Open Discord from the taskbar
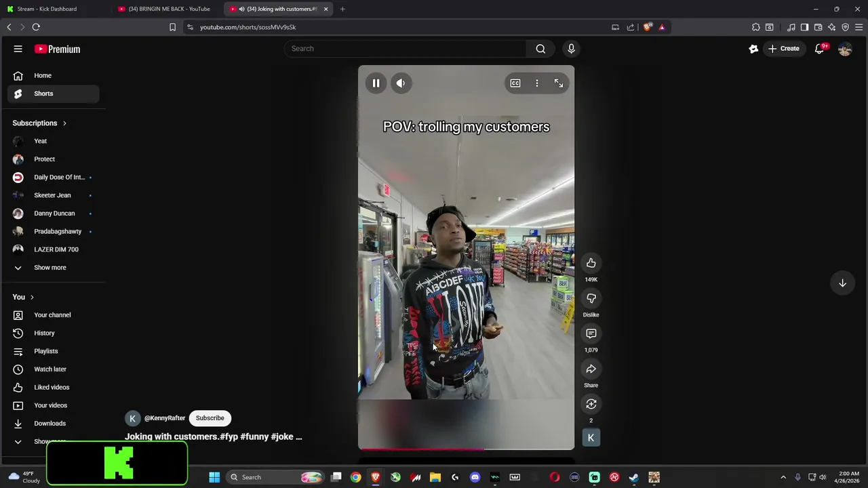 (475, 477)
